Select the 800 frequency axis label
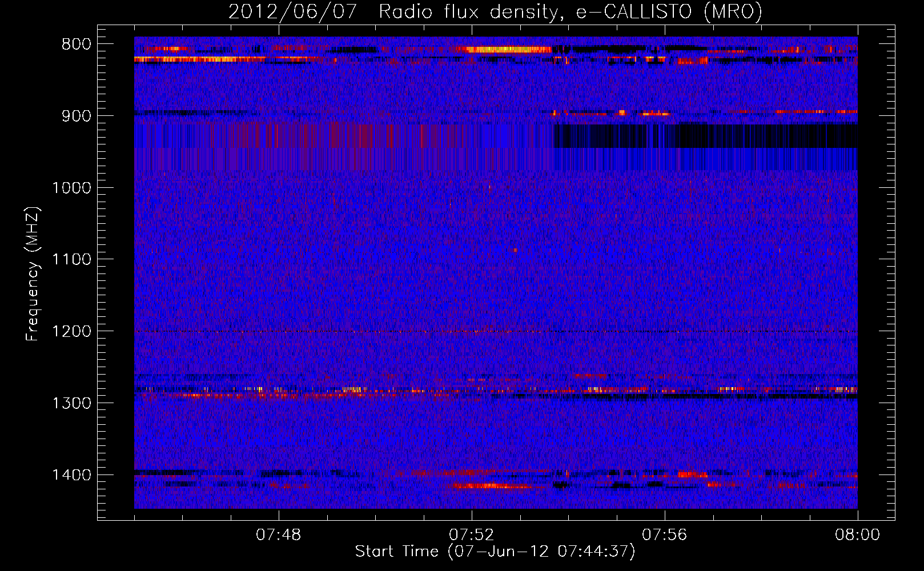Screen dimensions: 924x571 coord(76,45)
